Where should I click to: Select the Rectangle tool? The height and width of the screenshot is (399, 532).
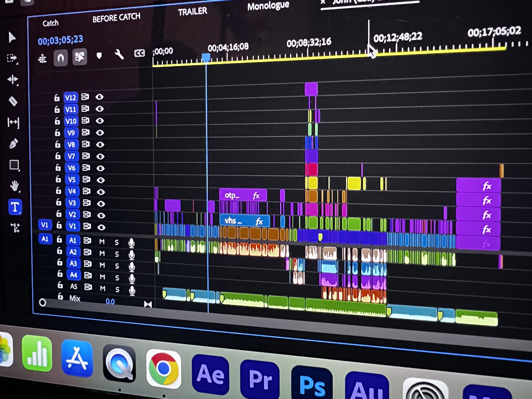(x=14, y=165)
